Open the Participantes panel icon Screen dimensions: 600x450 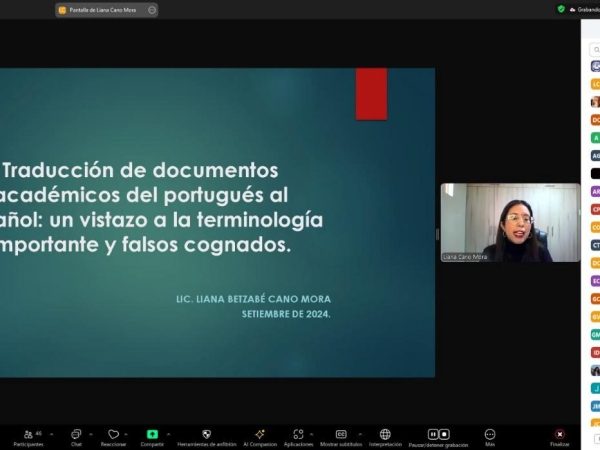(x=28, y=434)
